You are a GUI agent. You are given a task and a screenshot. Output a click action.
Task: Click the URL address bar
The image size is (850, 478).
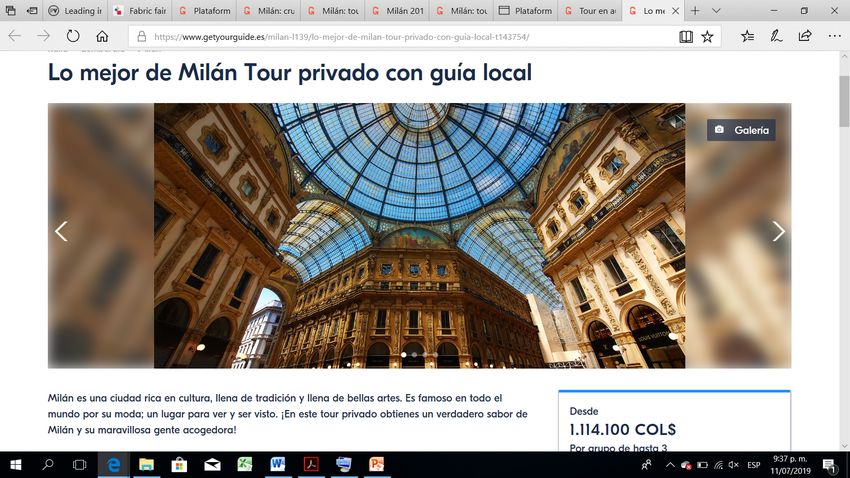[x=400, y=36]
